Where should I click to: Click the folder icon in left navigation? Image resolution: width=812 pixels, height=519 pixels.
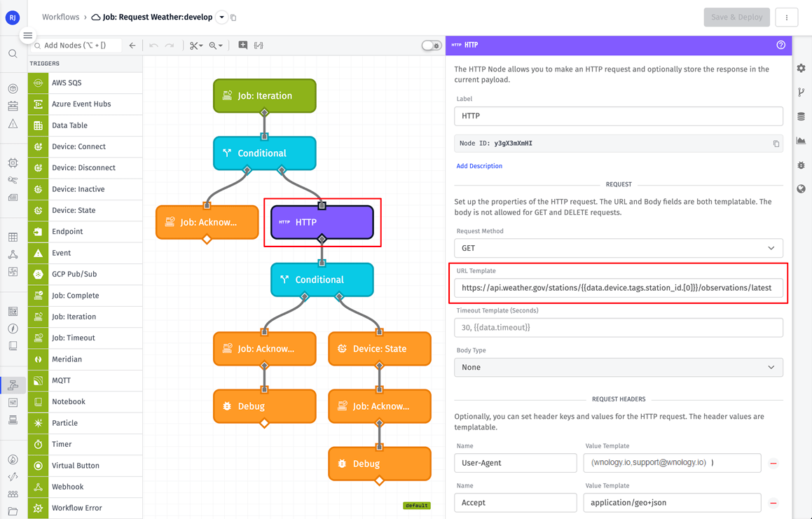click(x=13, y=511)
